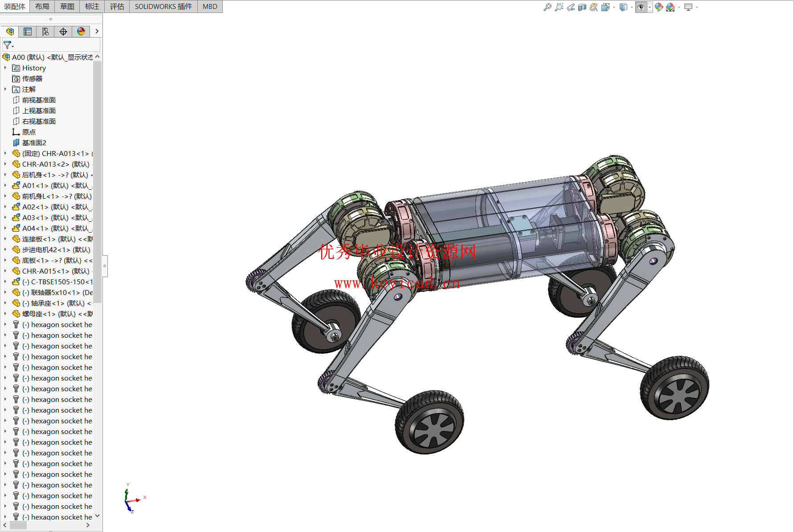
Task: Open the View Orientation dropdown arrow
Action: tap(614, 7)
